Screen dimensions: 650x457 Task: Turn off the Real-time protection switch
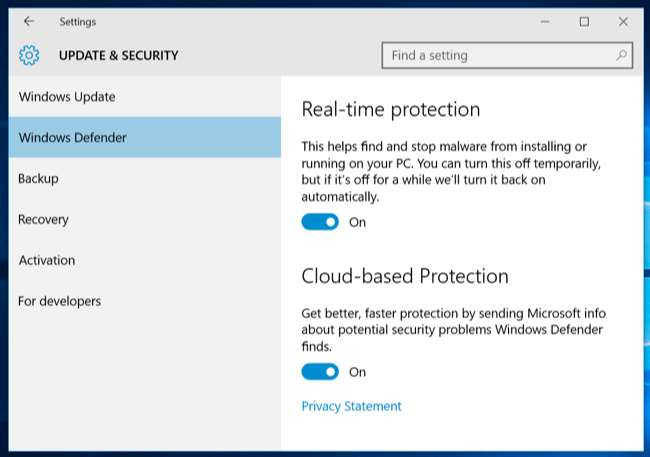click(320, 222)
